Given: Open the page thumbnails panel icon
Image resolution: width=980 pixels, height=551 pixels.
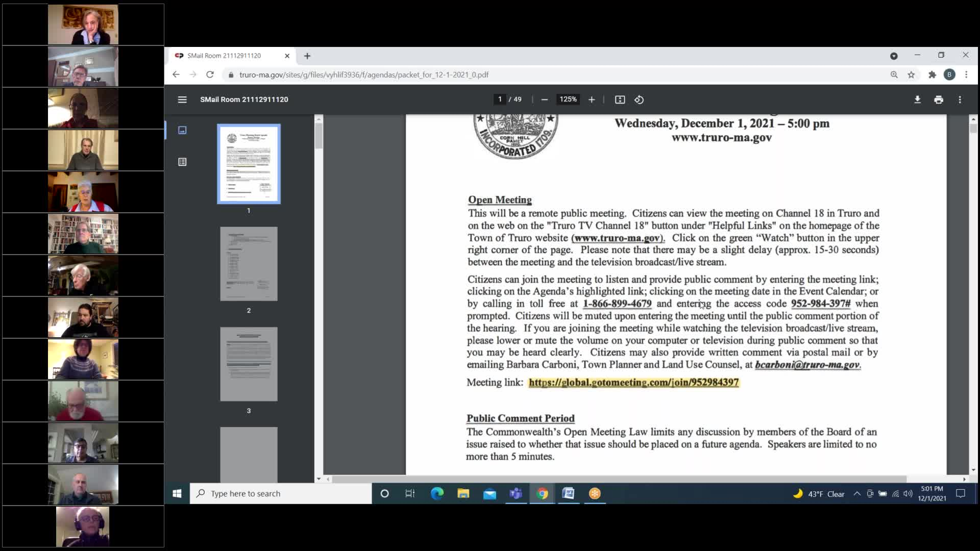Looking at the screenshot, I should pos(182,130).
